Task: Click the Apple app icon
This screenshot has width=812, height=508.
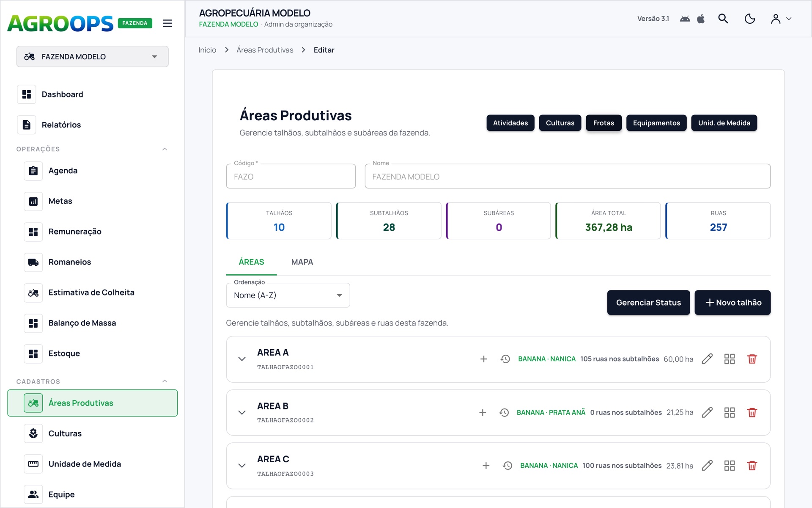Action: pyautogui.click(x=701, y=19)
